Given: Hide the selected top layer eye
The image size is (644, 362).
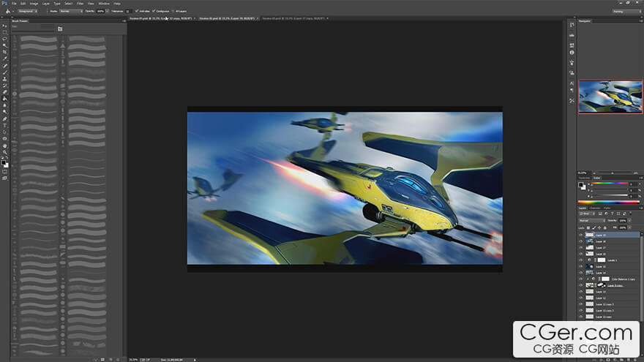Looking at the screenshot, I should tap(581, 235).
